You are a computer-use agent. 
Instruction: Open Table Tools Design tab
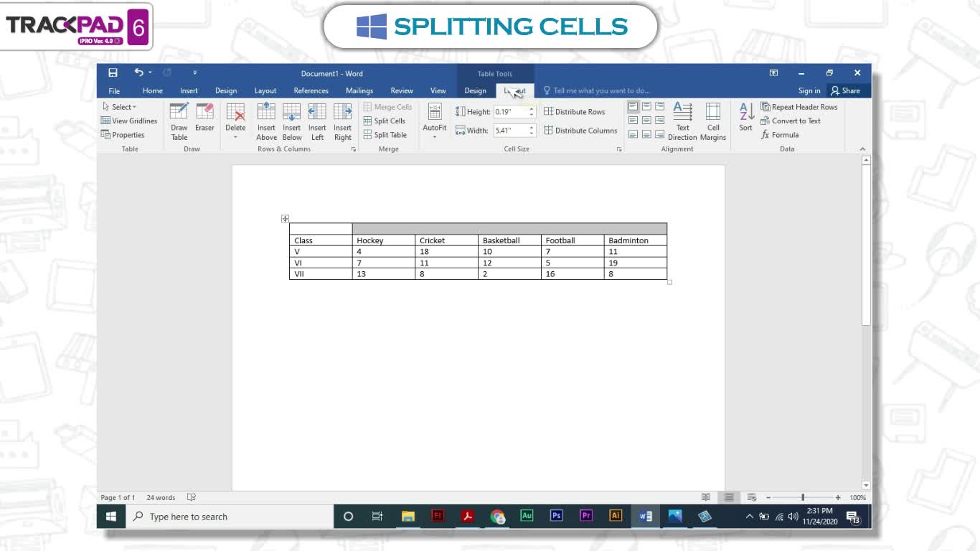click(x=475, y=90)
